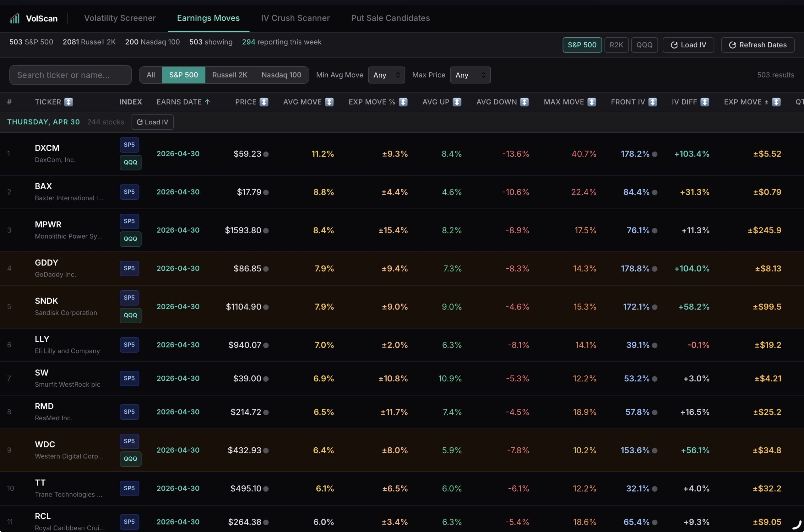Click the QQQ badge in the SNDK row
The height and width of the screenshot is (532, 804).
coord(130,315)
